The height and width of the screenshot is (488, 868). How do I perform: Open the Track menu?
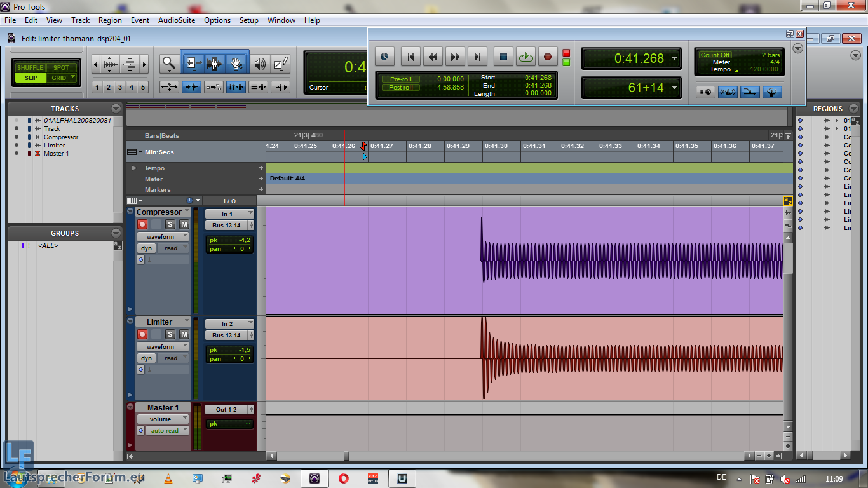pyautogui.click(x=81, y=20)
